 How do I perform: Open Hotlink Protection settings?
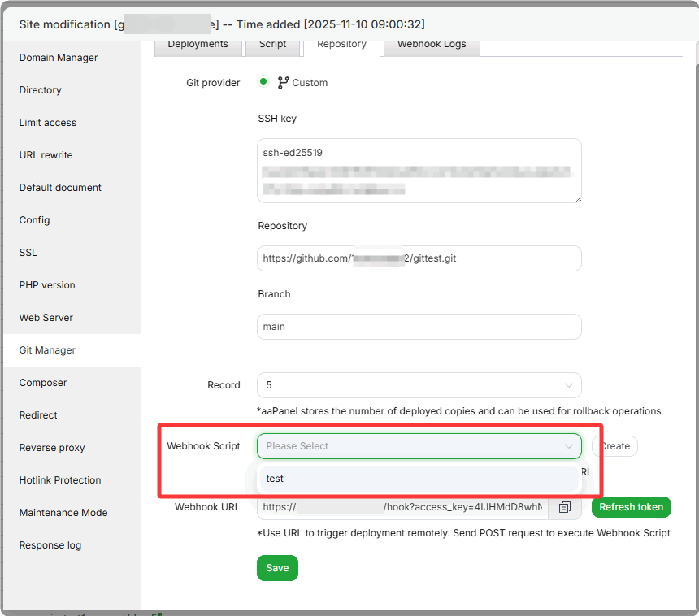tap(60, 480)
